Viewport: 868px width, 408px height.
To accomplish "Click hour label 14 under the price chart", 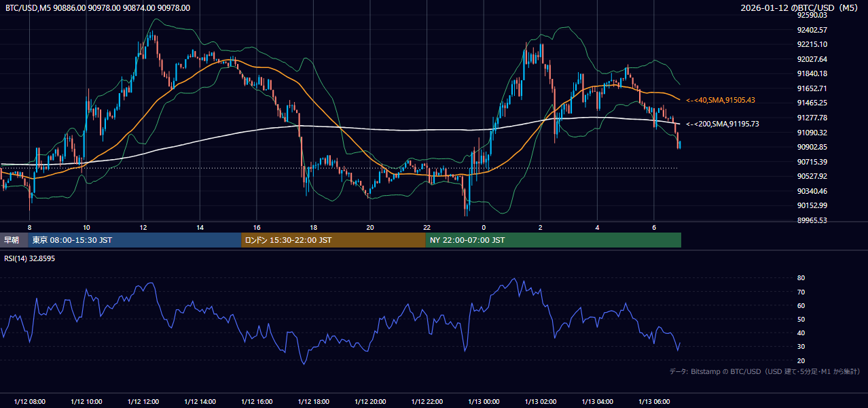I will pos(200,227).
